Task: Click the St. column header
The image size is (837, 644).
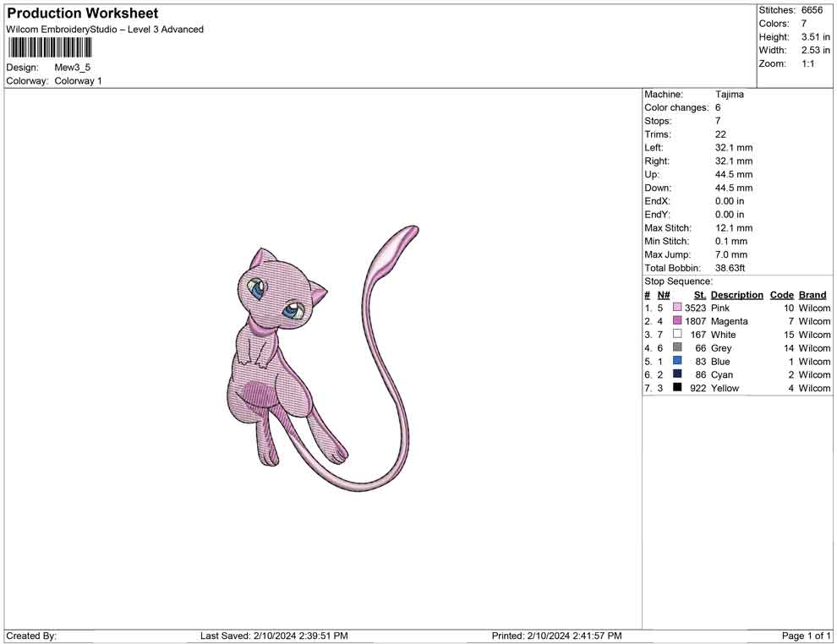Action: tap(700, 295)
